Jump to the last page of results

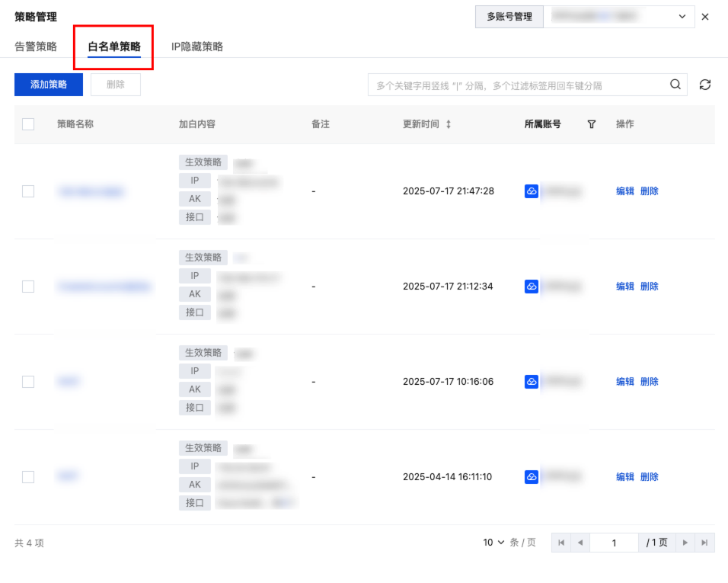coord(704,543)
